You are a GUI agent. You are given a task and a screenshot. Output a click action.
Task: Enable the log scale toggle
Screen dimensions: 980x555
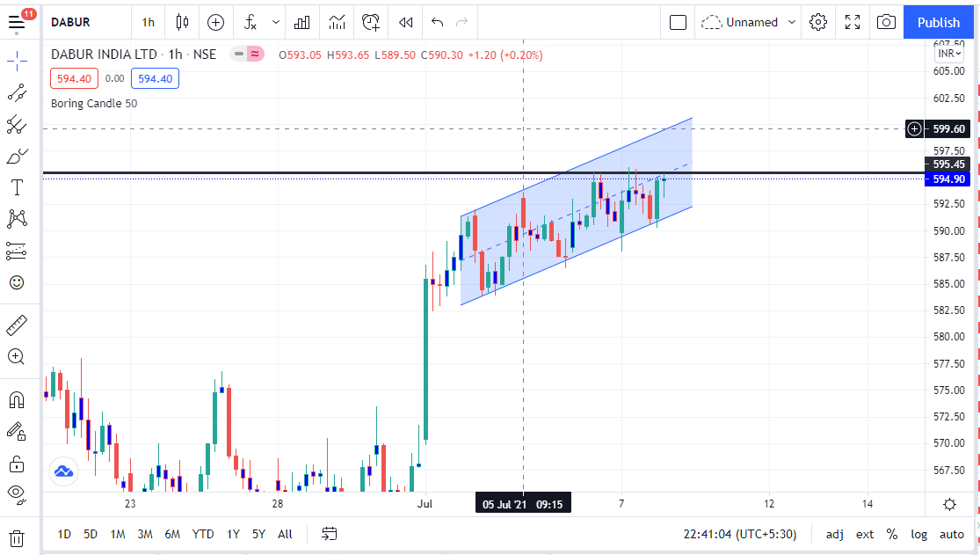click(x=918, y=534)
